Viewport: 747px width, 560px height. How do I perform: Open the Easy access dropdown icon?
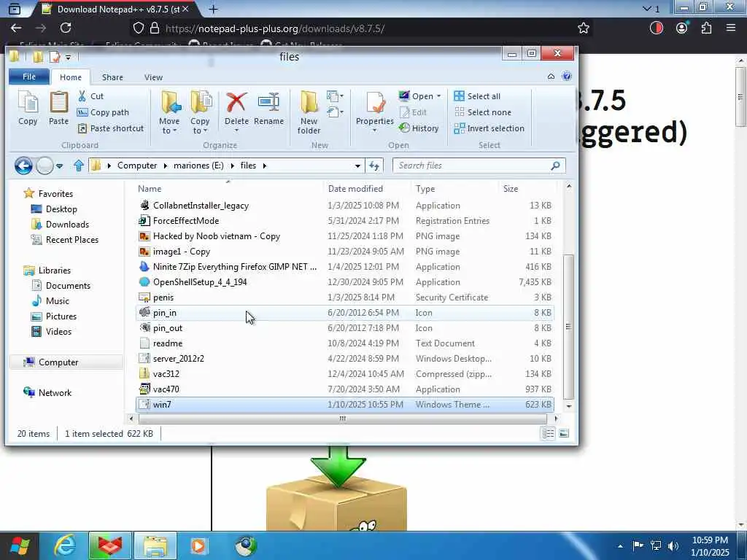(335, 112)
